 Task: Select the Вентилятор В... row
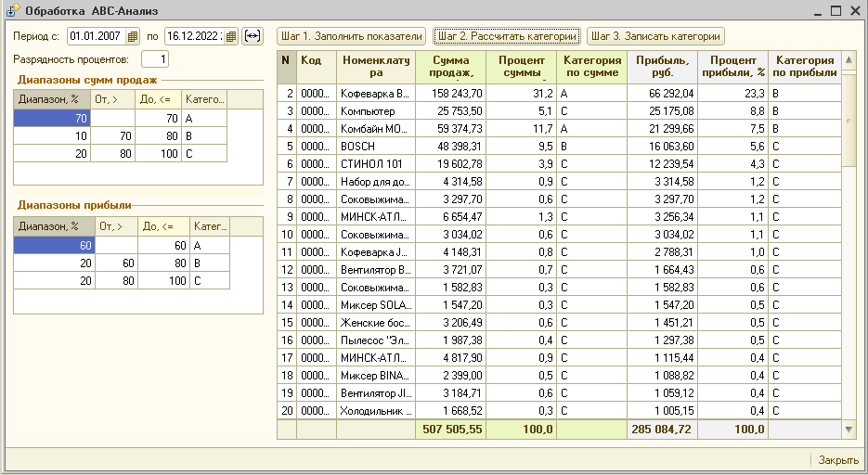pos(559,270)
